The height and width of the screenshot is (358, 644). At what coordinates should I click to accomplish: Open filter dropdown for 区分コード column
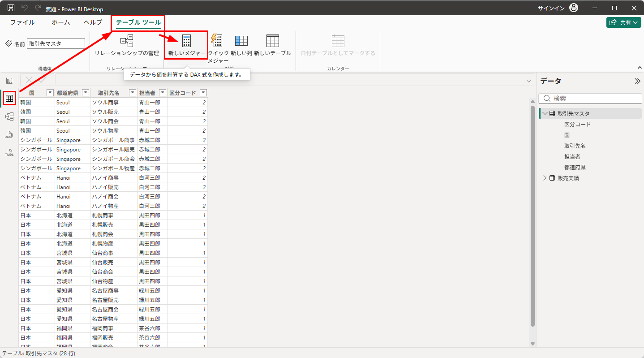point(203,93)
